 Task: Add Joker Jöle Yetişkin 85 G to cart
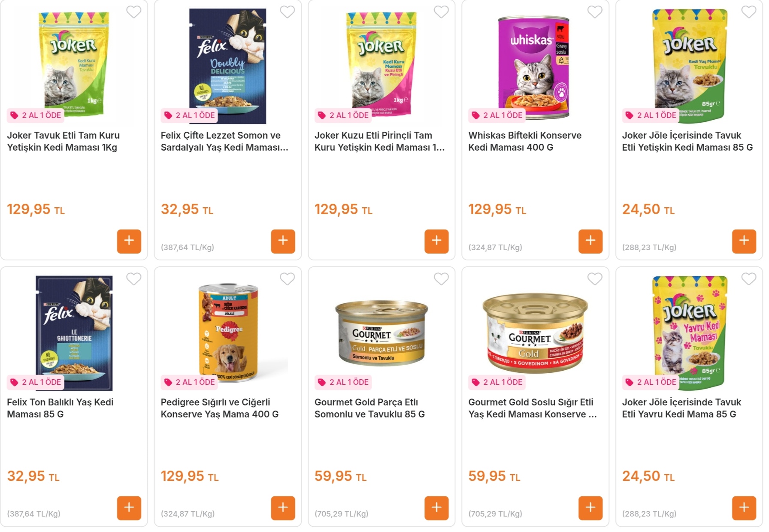tap(744, 241)
